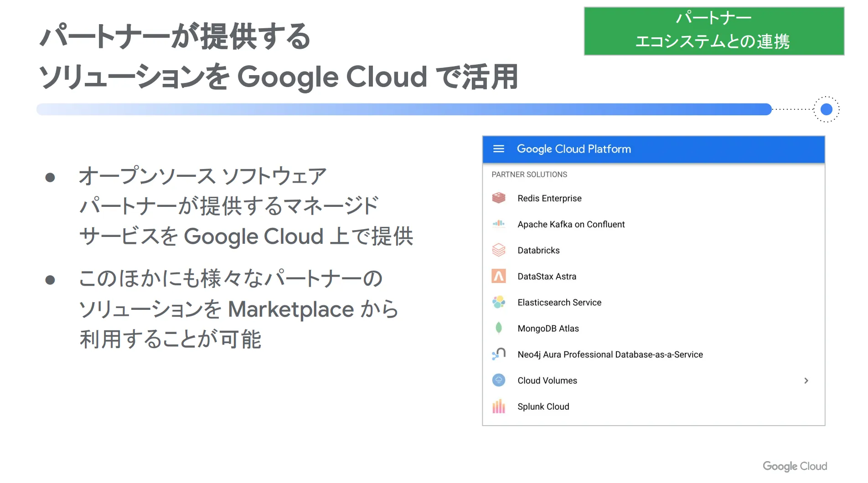Click the slide title パートナーが提供する
Screen dimensions: 868x483
coord(175,36)
